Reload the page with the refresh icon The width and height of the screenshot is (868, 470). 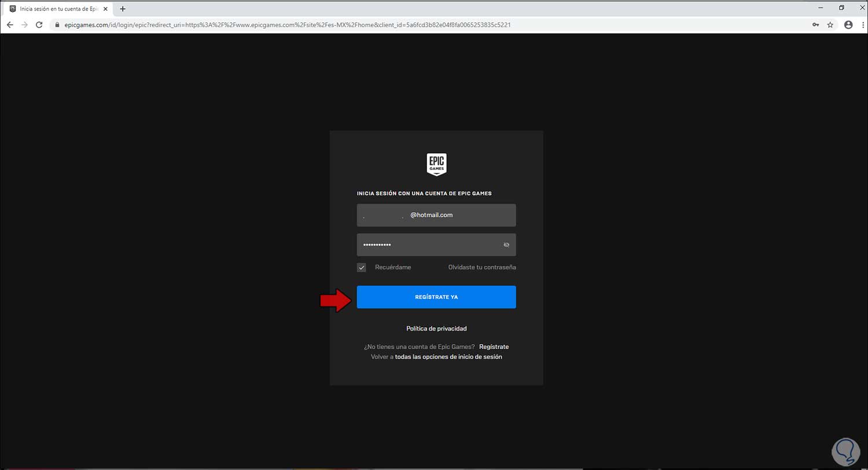click(x=39, y=25)
